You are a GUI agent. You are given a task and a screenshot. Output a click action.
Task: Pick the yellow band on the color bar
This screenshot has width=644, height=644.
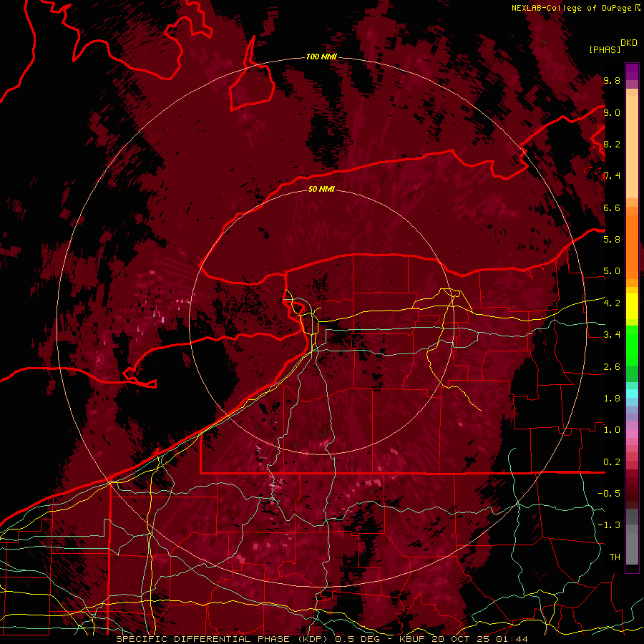coord(632,306)
